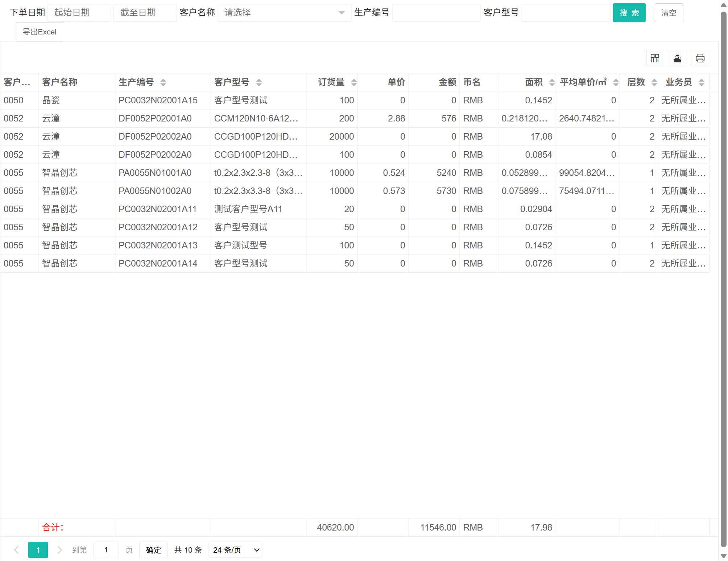Image resolution: width=728 pixels, height=561 pixels.
Task: Open the column filter grid icon
Action: tap(654, 58)
